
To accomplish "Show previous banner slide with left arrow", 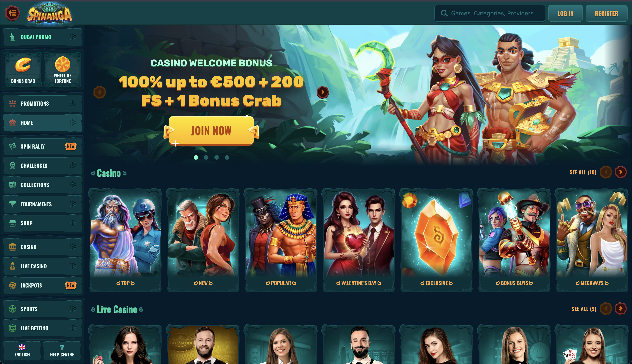I will coord(99,92).
